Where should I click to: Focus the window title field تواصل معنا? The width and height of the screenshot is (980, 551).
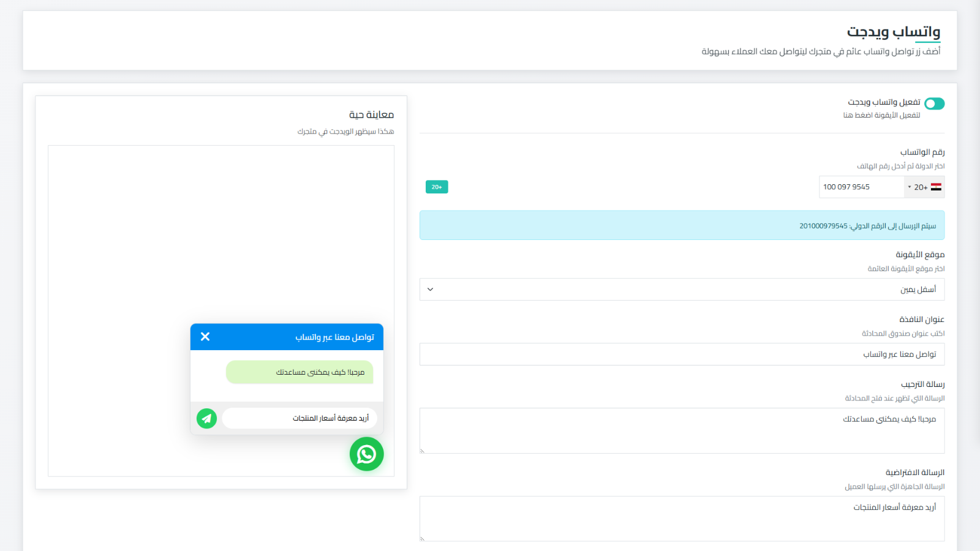tap(682, 354)
